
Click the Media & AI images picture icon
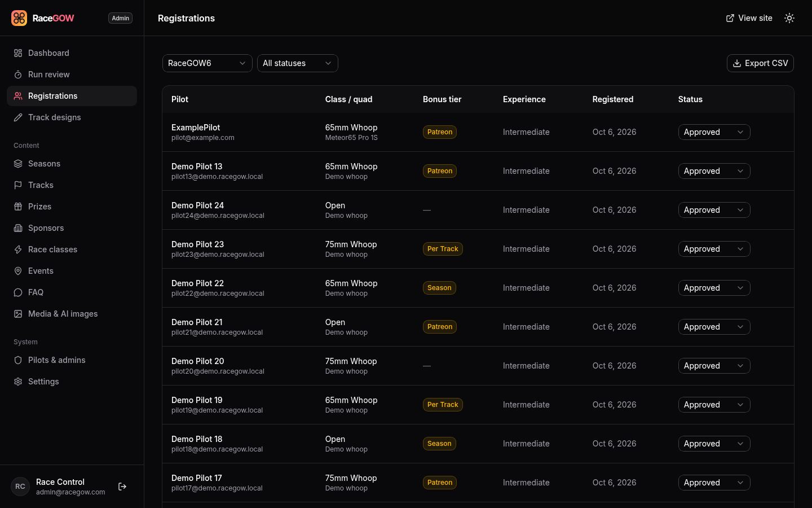click(18, 314)
